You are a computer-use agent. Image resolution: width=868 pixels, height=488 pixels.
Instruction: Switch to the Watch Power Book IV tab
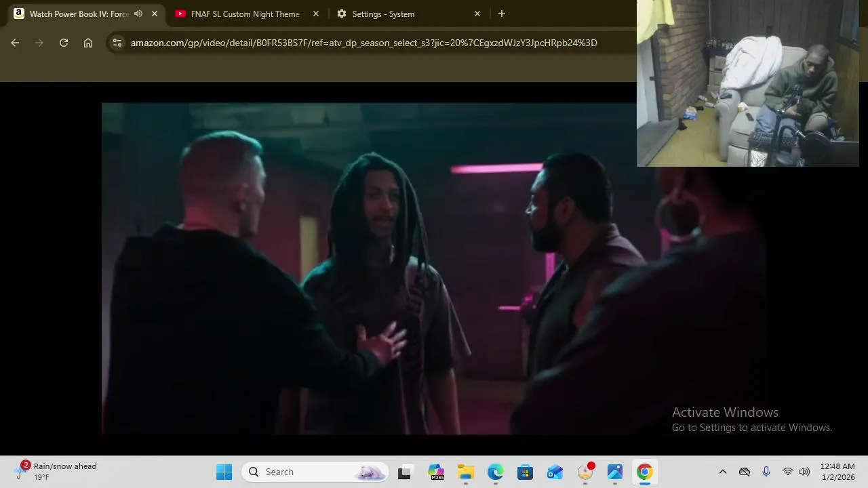(x=80, y=14)
